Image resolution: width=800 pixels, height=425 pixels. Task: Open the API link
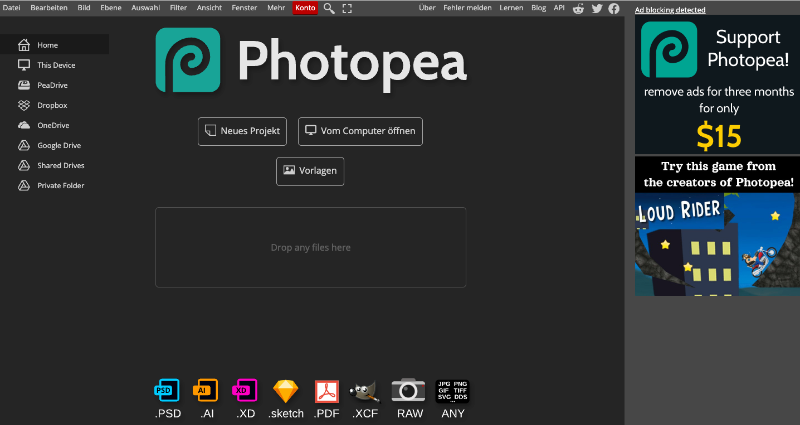pos(559,8)
